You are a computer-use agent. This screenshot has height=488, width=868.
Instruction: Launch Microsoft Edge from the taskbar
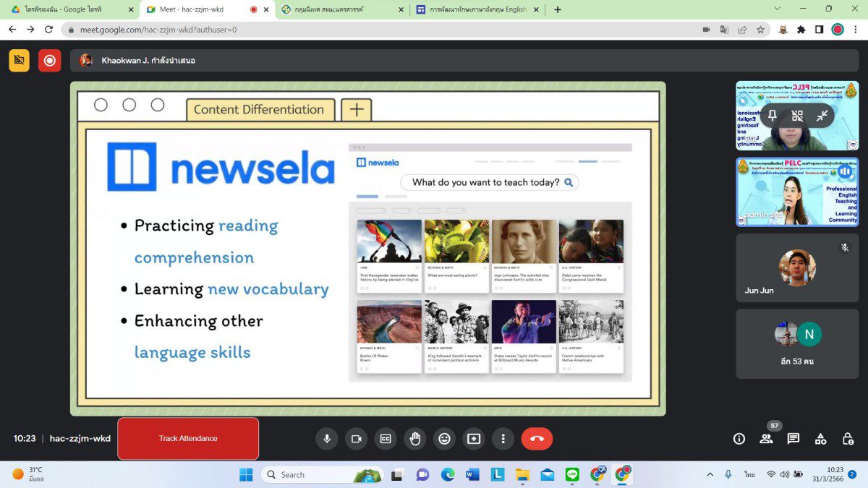tap(448, 474)
